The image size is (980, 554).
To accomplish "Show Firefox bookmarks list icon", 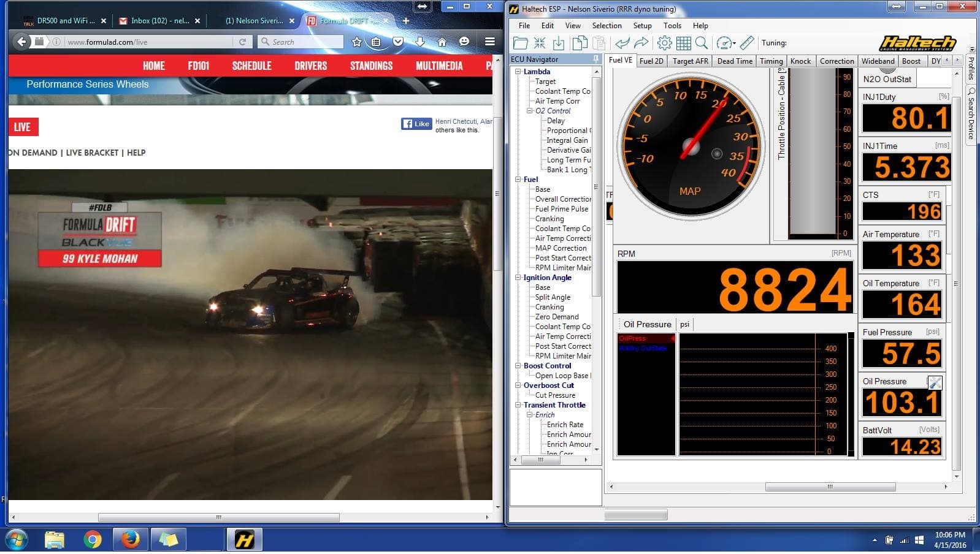I will tap(376, 42).
